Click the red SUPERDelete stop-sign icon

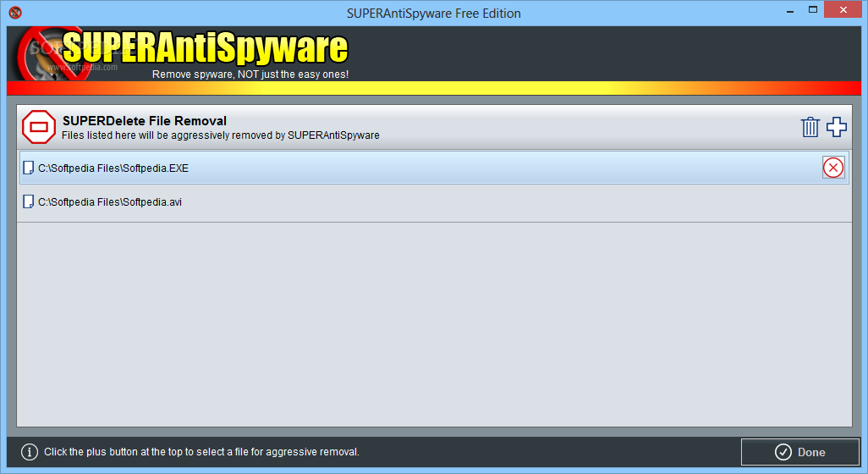pyautogui.click(x=39, y=127)
